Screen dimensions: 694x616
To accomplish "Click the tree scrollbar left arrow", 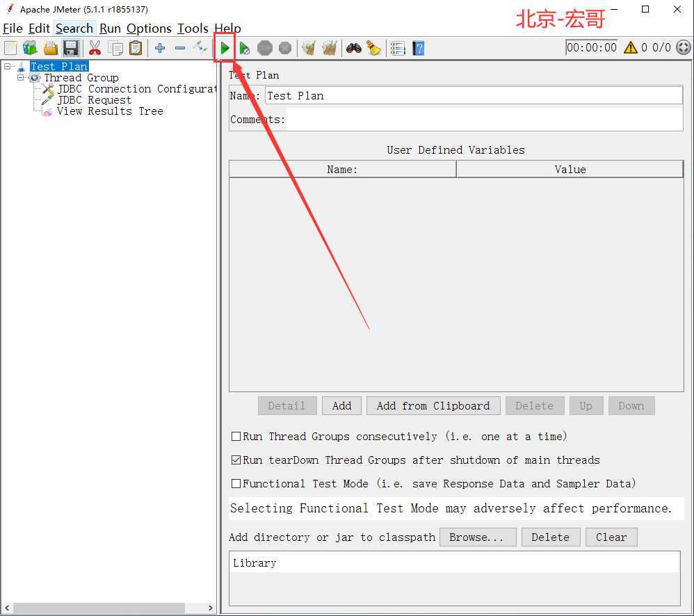I will tap(7, 608).
